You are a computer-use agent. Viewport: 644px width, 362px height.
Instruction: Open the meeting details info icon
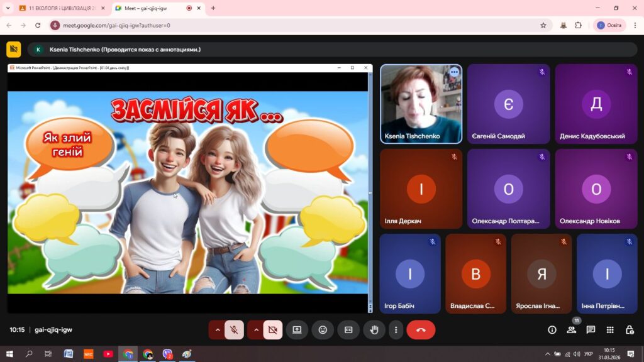(552, 329)
